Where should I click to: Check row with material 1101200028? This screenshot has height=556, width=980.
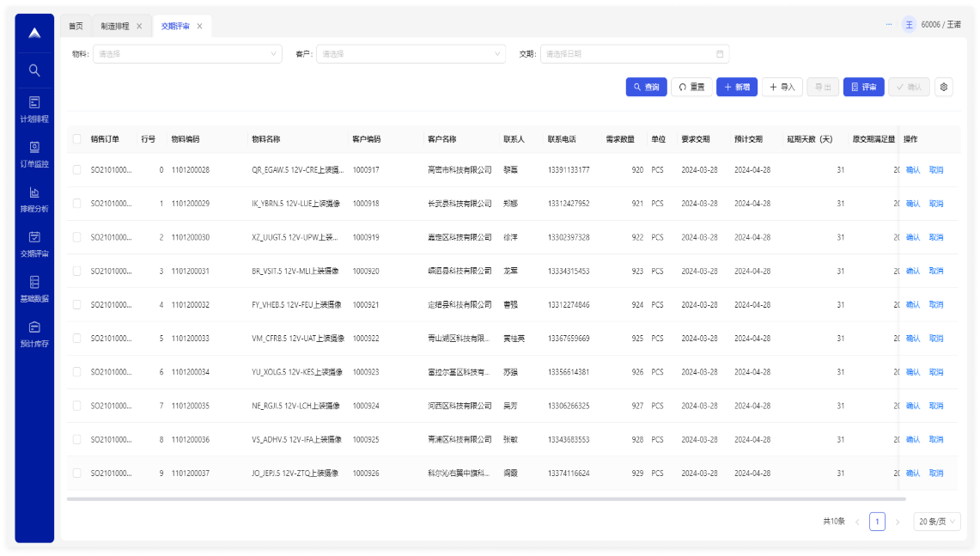[77, 169]
